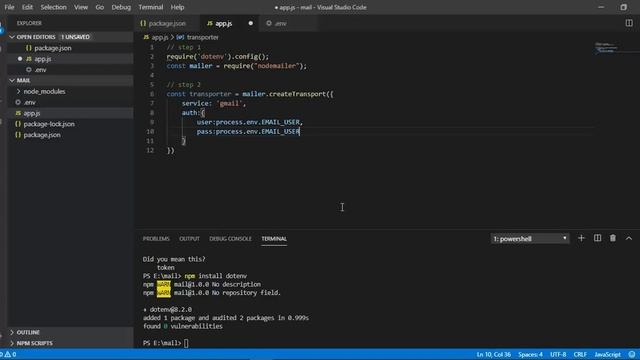Click the Explorer panel title
The width and height of the screenshot is (640, 360).
click(x=29, y=23)
